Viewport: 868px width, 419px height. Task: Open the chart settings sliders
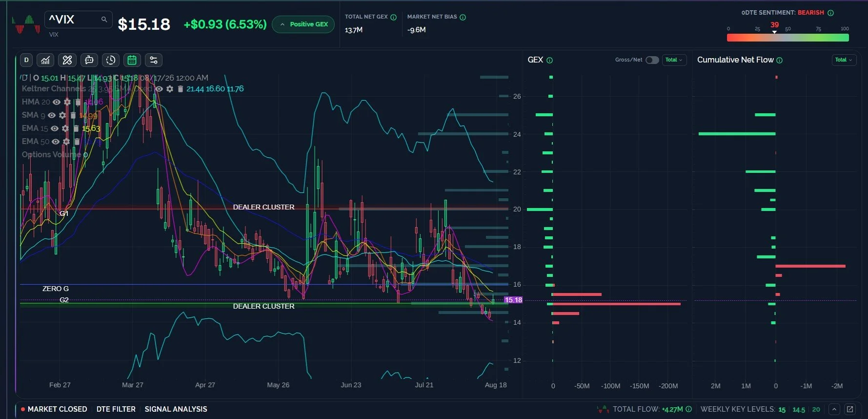click(154, 60)
